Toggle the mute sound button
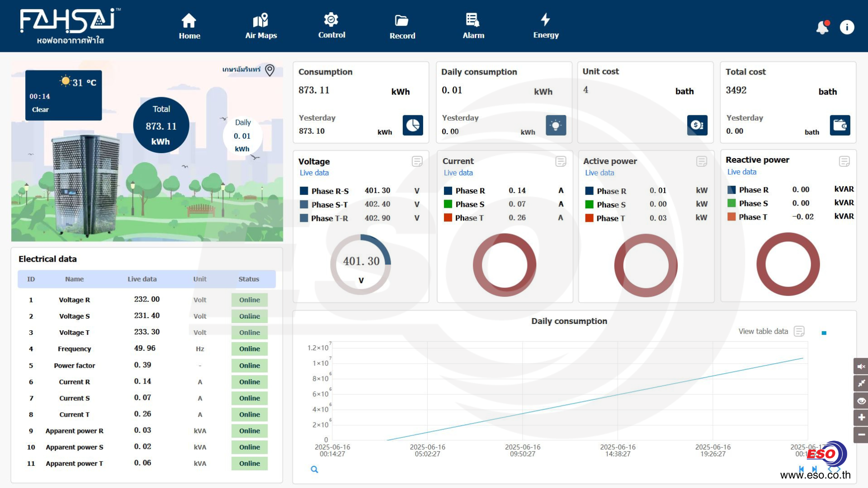Screen dimensions: 868x488 point(861,366)
